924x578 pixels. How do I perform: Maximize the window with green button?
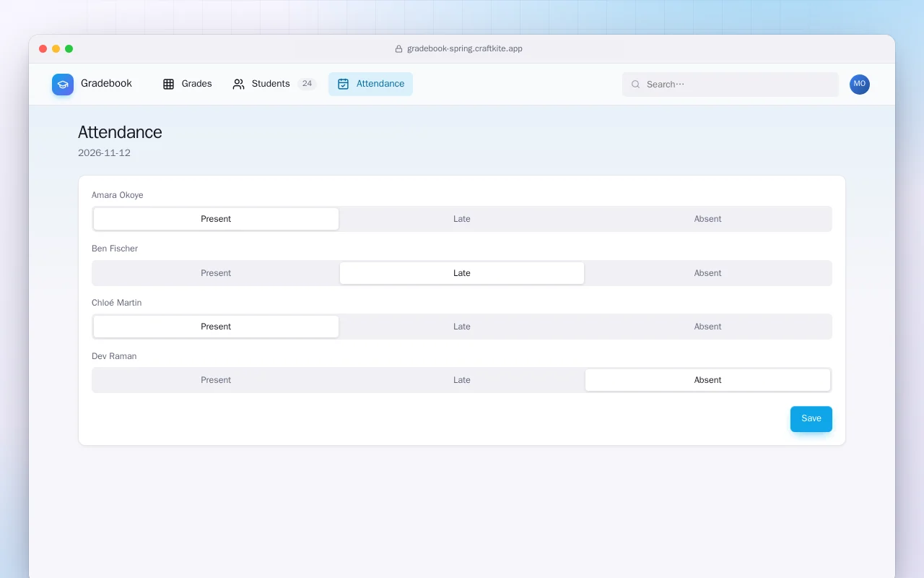point(69,49)
